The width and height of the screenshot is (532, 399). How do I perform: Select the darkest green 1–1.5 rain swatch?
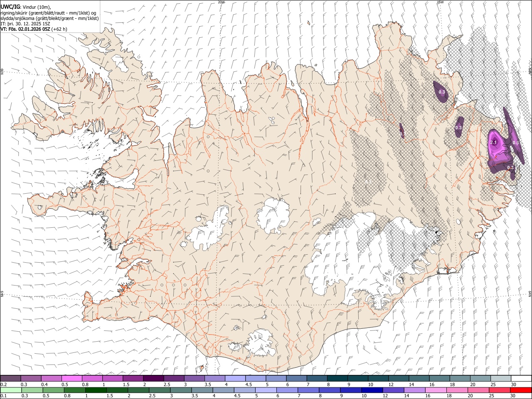[96, 390]
